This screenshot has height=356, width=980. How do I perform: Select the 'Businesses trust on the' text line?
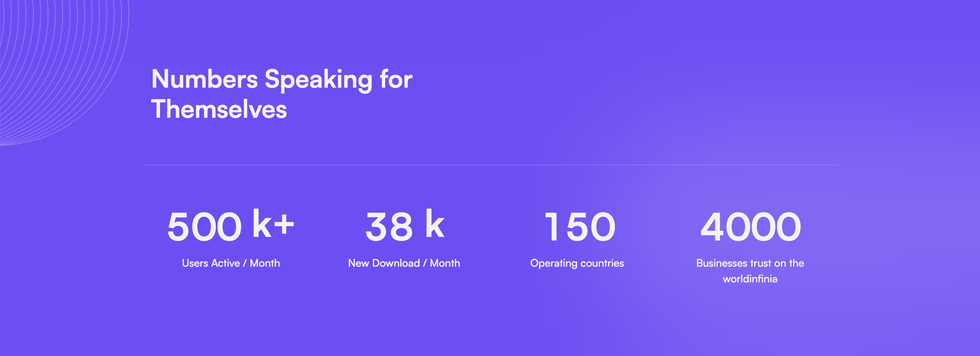click(x=750, y=263)
